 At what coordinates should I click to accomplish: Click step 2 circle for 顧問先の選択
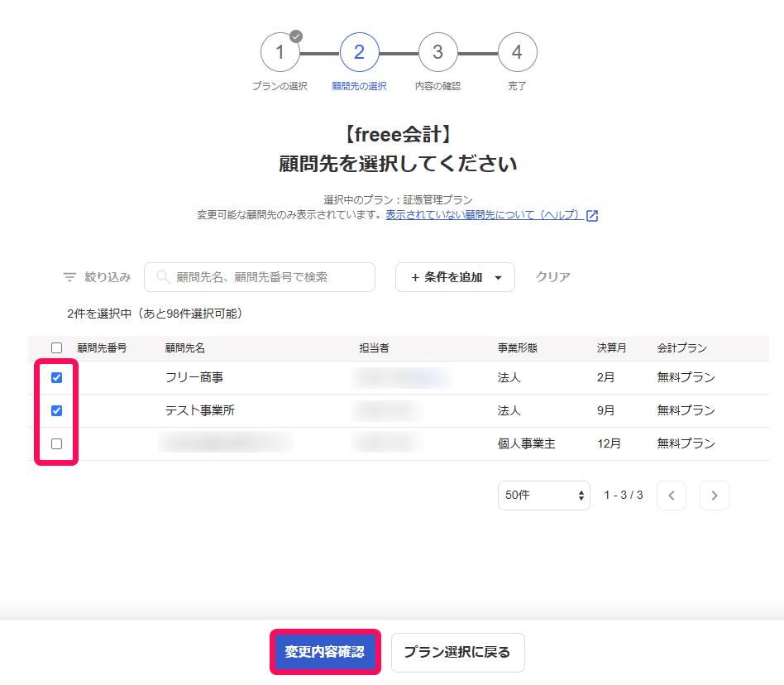coord(359,52)
